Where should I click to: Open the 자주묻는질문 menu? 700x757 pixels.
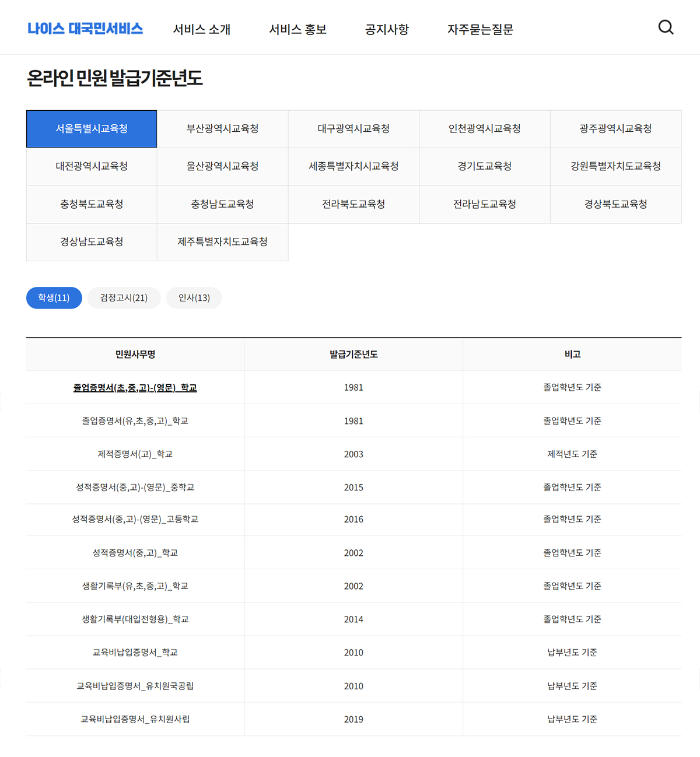(x=480, y=29)
